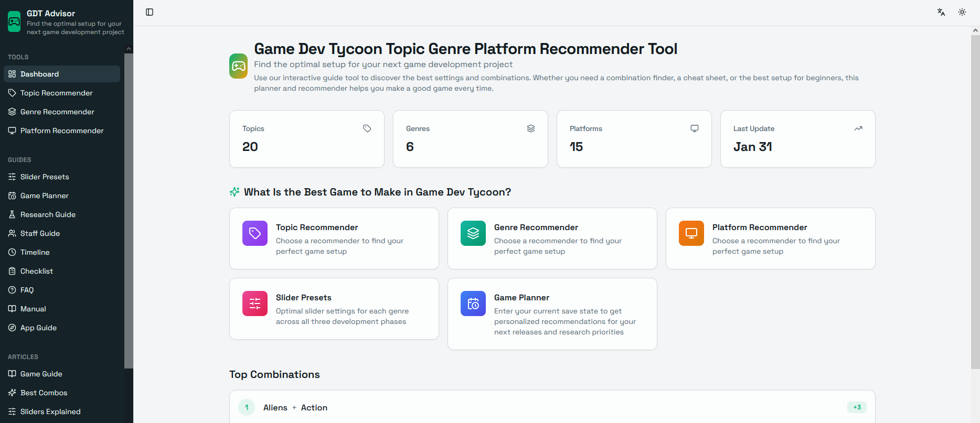Open Topic Recommender in the sidebar
The image size is (980, 423).
point(62,93)
